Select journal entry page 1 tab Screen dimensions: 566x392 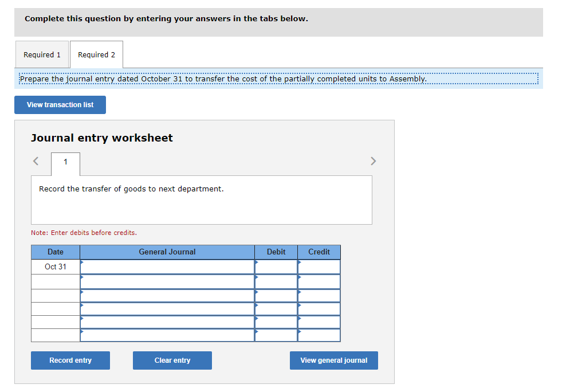pyautogui.click(x=65, y=164)
